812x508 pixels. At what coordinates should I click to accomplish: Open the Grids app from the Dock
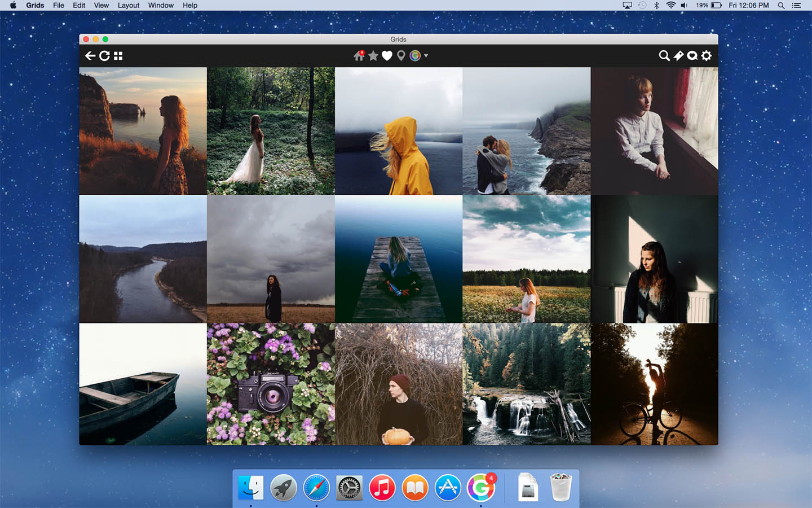[480, 486]
